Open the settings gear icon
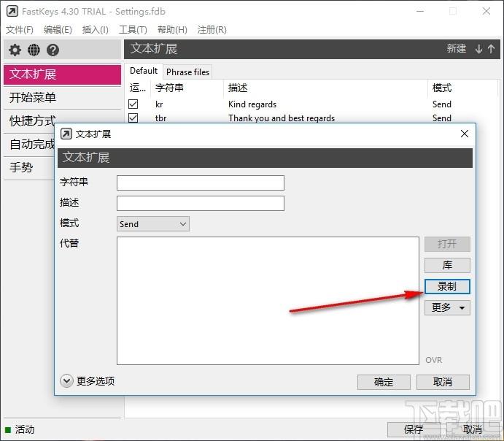 tap(15, 50)
